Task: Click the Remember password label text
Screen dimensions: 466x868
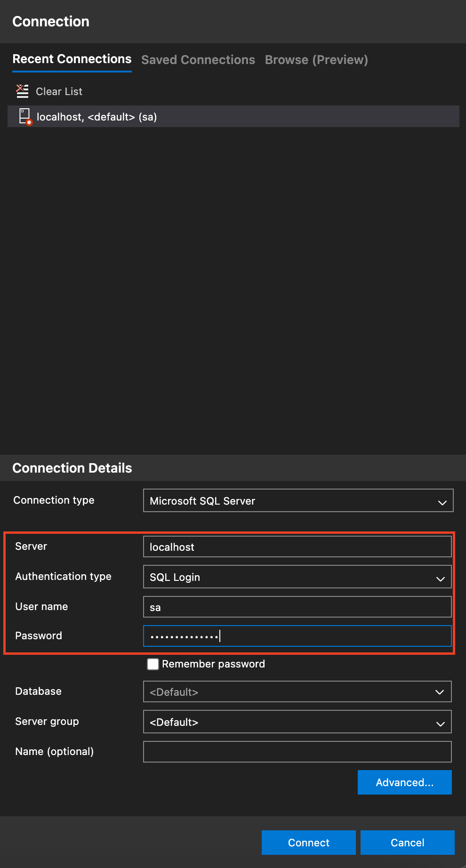Action: tap(213, 664)
